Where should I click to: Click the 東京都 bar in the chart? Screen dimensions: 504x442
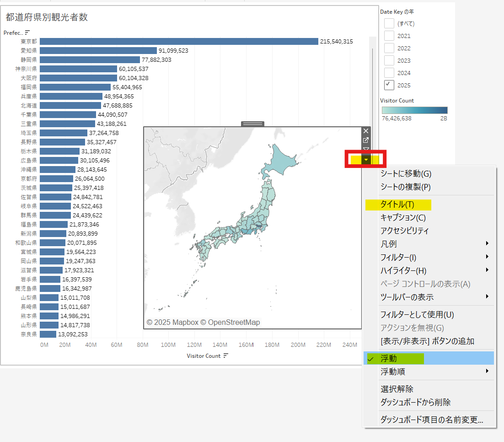pyautogui.click(x=179, y=42)
